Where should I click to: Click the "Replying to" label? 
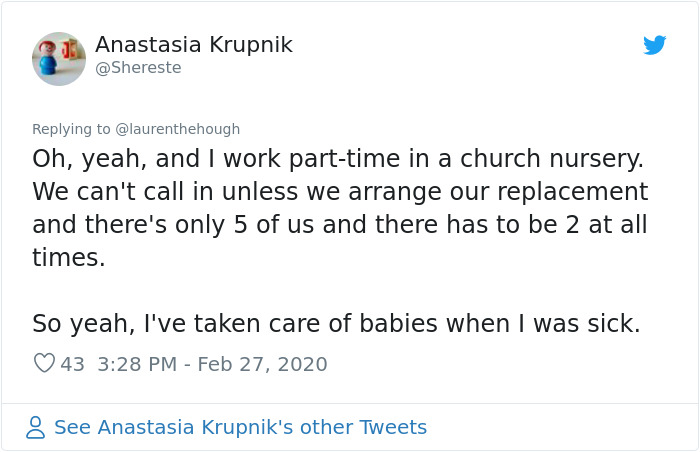(72, 129)
